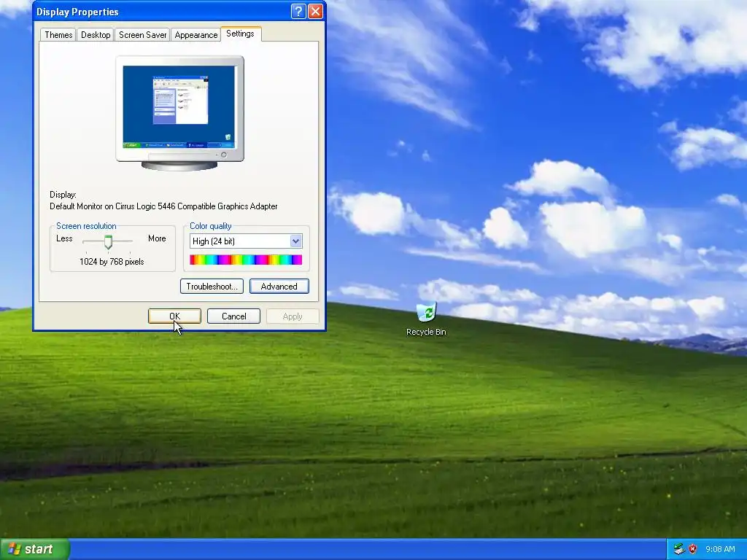Click the red security alert tray icon
747x560 pixels.
tap(693, 549)
